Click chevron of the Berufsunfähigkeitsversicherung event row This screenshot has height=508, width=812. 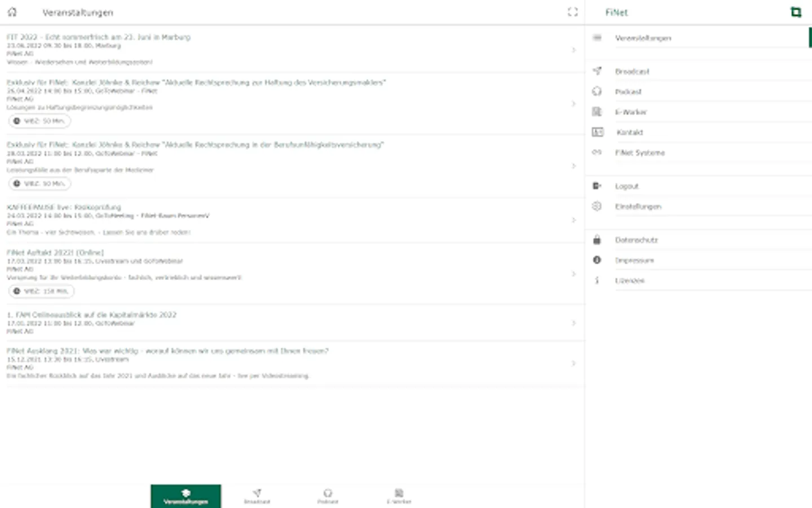pos(574,165)
